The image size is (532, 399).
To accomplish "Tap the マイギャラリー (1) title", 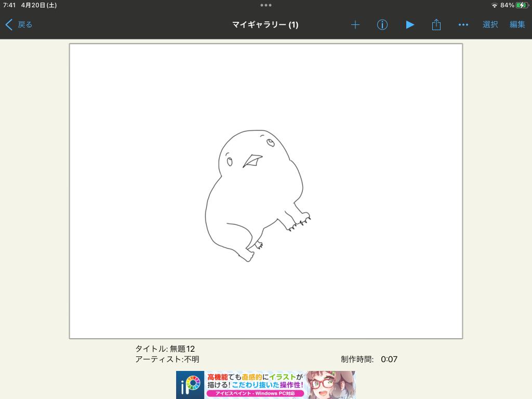I will pyautogui.click(x=265, y=24).
